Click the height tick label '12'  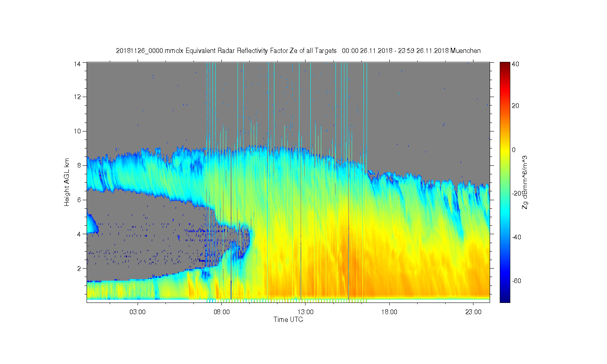(78, 97)
